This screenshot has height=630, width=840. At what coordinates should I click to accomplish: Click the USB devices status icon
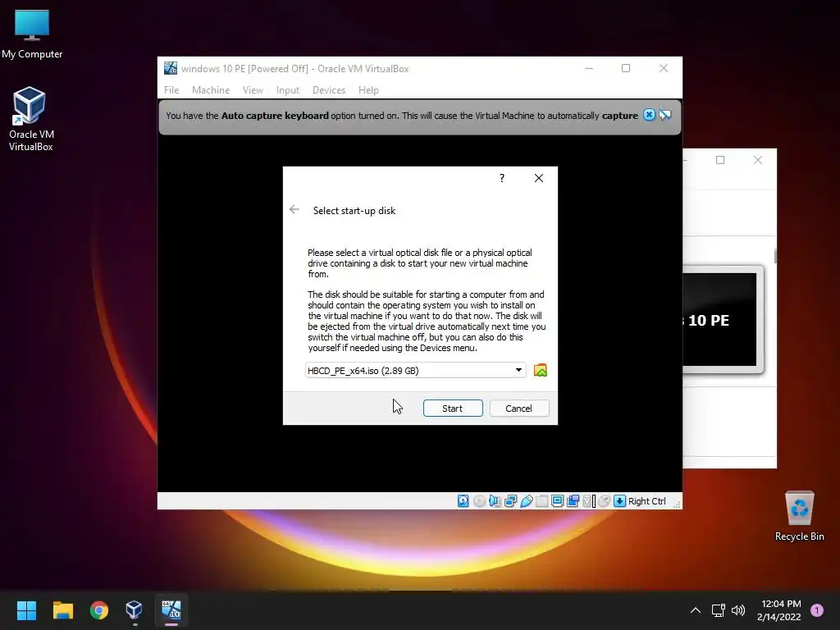coord(526,501)
